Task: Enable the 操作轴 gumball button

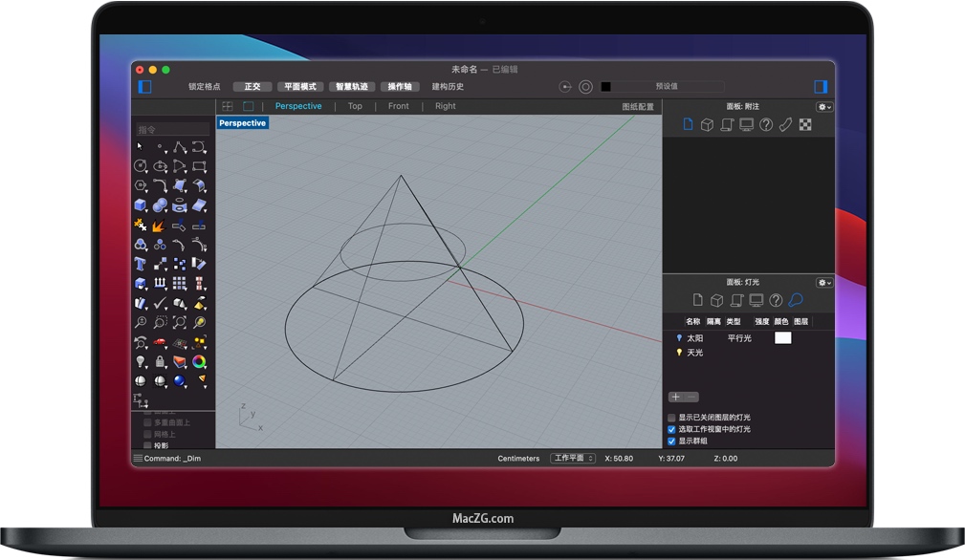Action: pos(400,86)
